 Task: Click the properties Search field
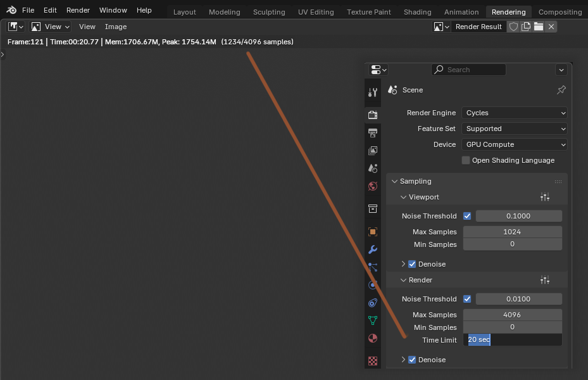pyautogui.click(x=469, y=70)
